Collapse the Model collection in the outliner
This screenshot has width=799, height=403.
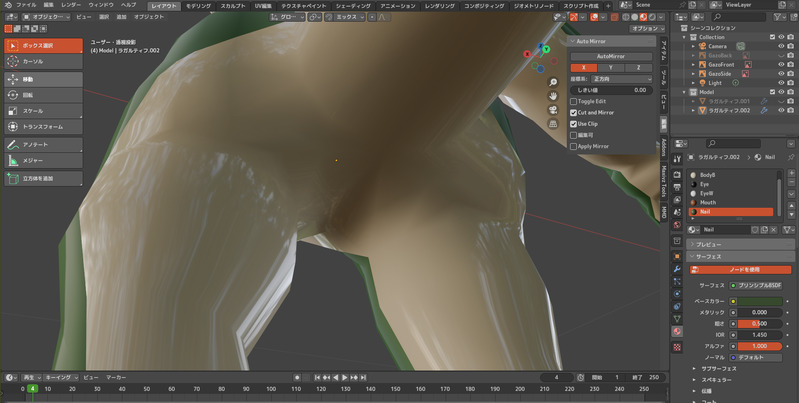point(684,92)
